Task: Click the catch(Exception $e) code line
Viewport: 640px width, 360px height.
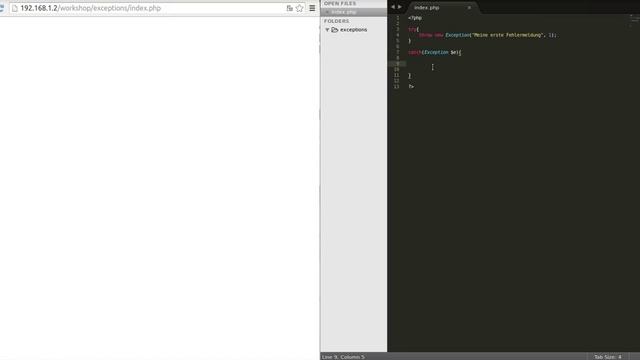Action: coord(435,52)
